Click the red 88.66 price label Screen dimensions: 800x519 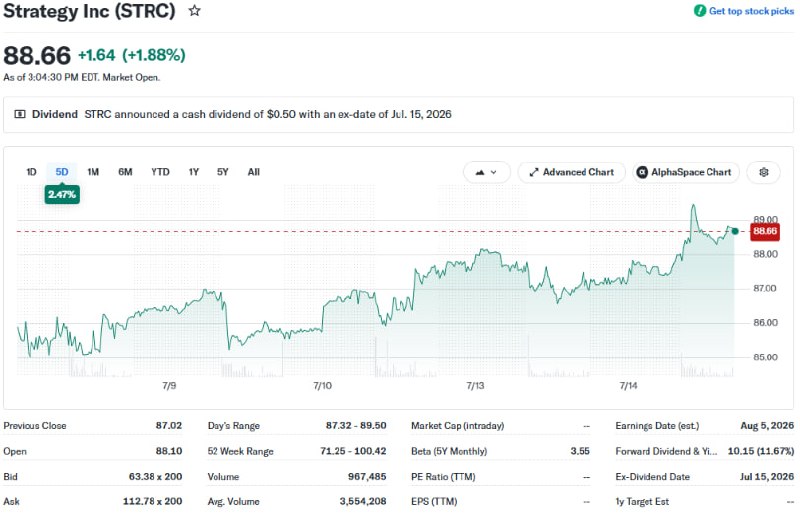point(765,231)
